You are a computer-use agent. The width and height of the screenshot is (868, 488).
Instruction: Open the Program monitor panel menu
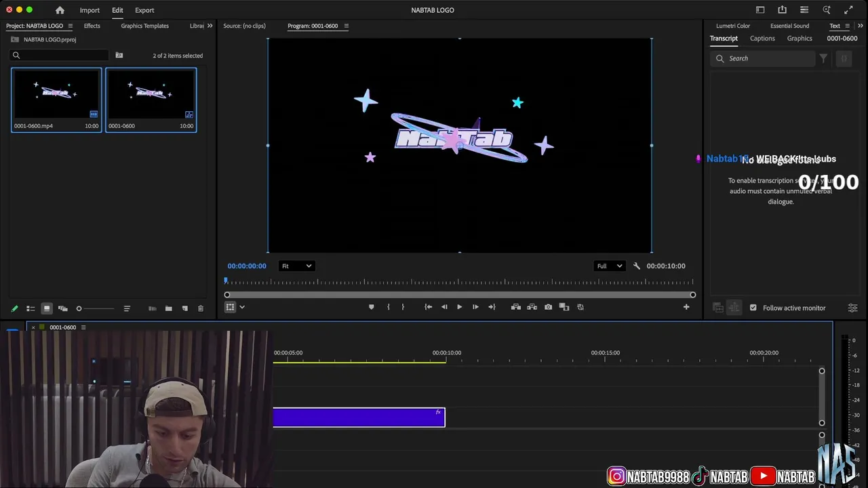pyautogui.click(x=346, y=26)
